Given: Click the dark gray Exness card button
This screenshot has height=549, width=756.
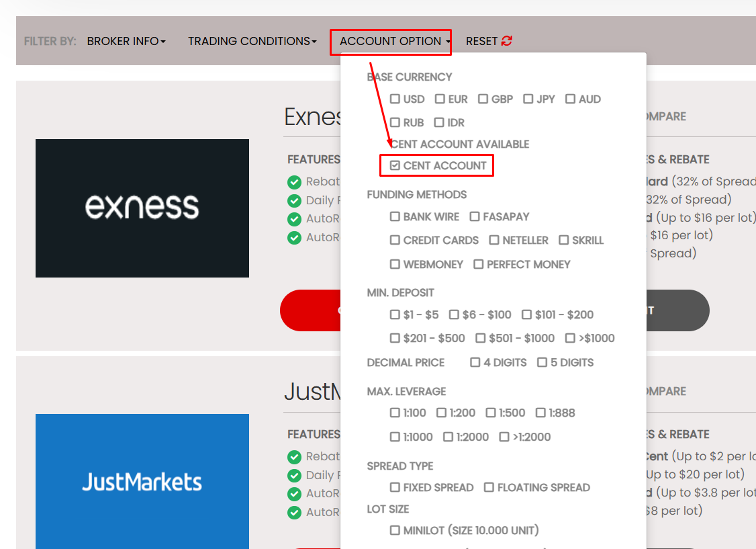Looking at the screenshot, I should pos(678,310).
